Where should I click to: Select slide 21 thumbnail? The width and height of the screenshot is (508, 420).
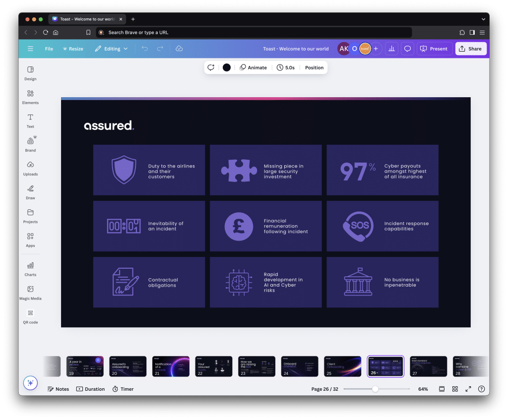171,366
